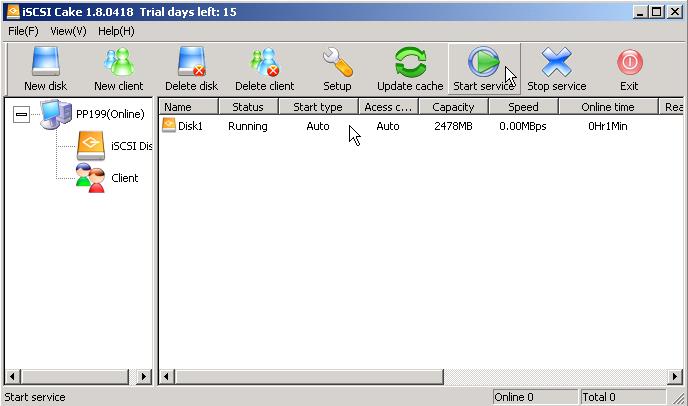
Task: Click the iSCSI Cake title bar app icon
Action: point(13,11)
